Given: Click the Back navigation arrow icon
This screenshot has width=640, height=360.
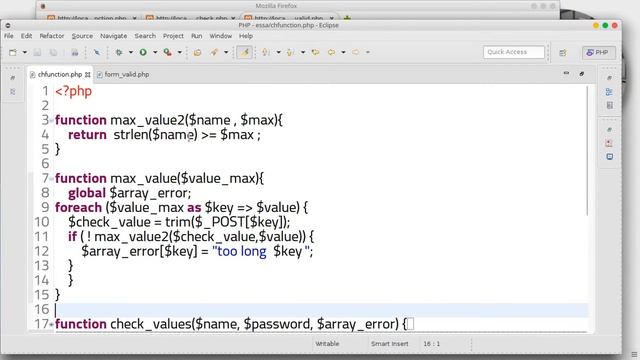Looking at the screenshot, I should click(x=331, y=52).
